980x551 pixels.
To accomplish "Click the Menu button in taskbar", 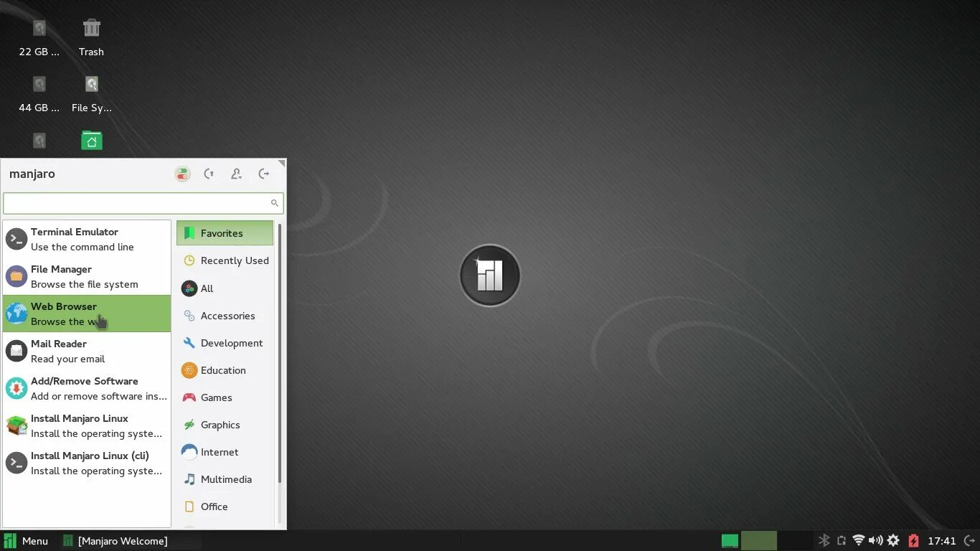I will click(26, 541).
